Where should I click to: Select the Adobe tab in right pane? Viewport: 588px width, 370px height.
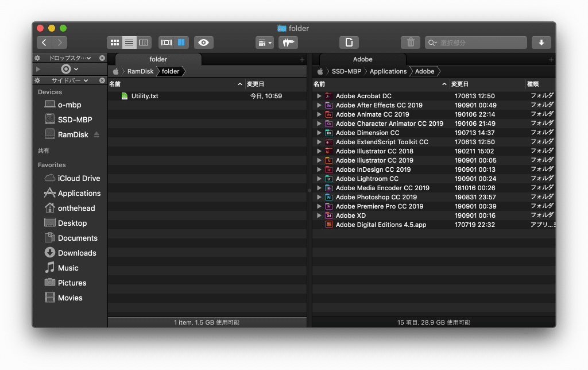[x=363, y=59]
